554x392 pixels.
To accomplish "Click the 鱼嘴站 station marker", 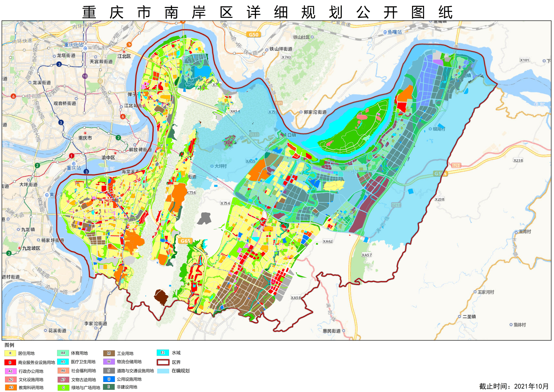I will (x=385, y=32).
